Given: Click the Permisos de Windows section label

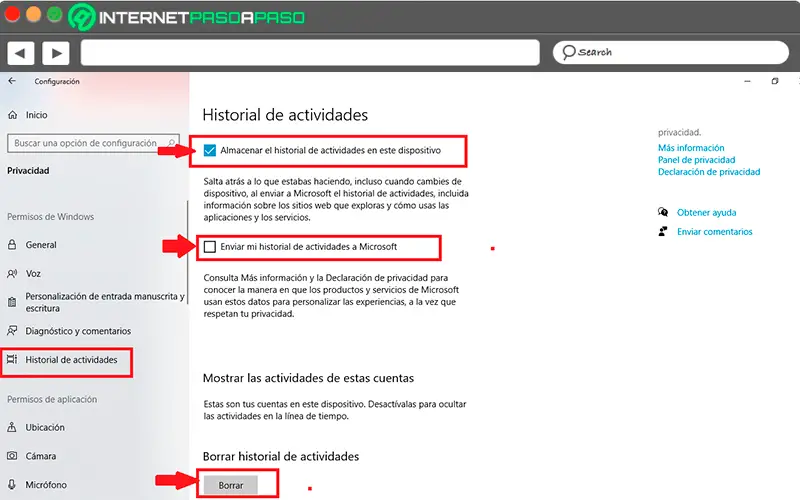Looking at the screenshot, I should [51, 216].
